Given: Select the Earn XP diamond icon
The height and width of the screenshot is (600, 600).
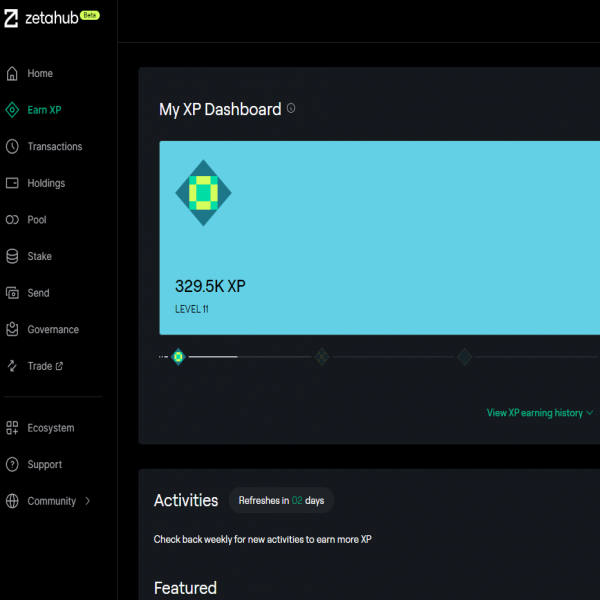Looking at the screenshot, I should point(12,110).
